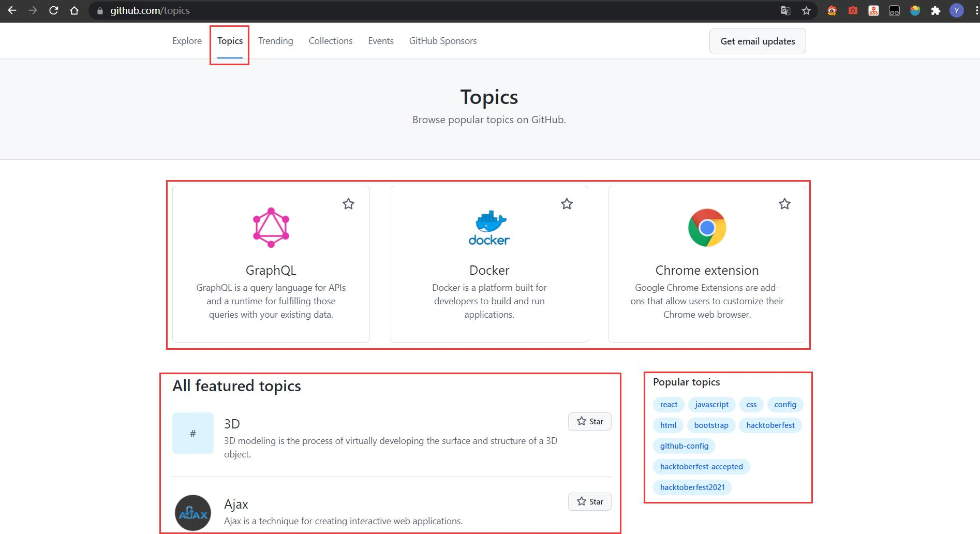Open the translate page icon
This screenshot has height=534, width=980.
(x=785, y=10)
